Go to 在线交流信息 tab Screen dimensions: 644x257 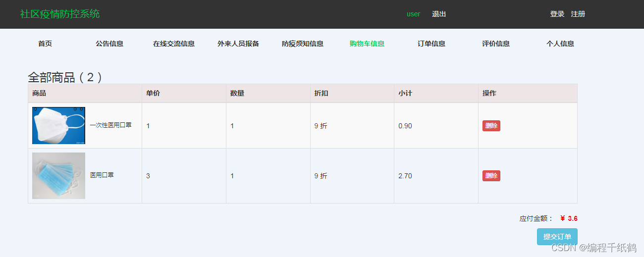[x=174, y=44]
